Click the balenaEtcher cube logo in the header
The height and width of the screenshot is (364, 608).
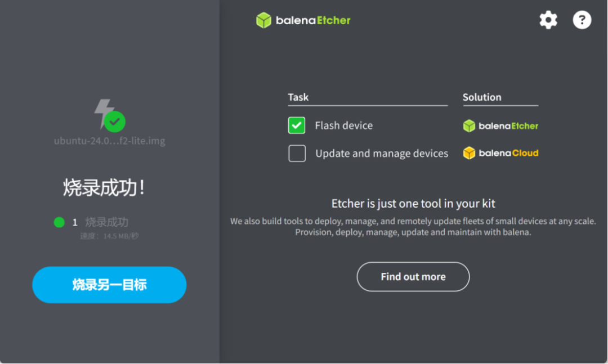click(263, 20)
